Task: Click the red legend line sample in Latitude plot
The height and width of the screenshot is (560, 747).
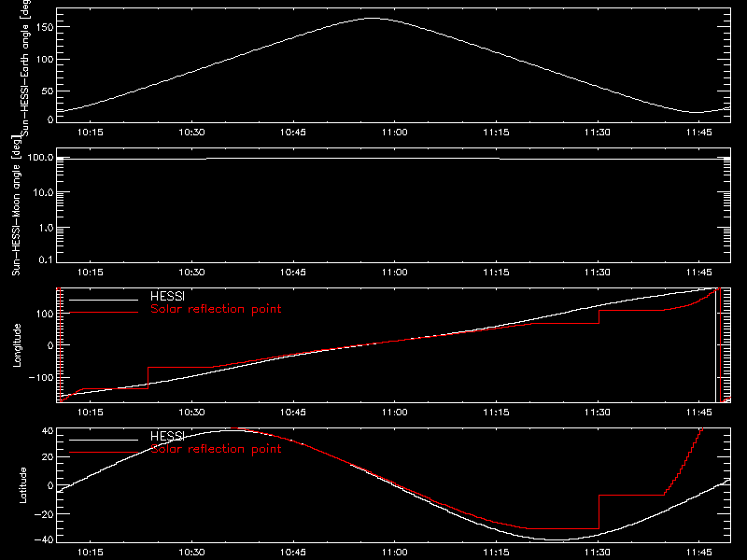Action: click(104, 453)
